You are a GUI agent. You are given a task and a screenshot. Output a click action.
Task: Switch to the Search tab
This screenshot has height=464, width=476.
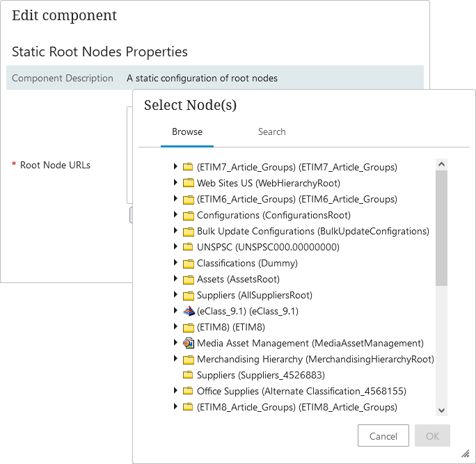[x=271, y=131]
